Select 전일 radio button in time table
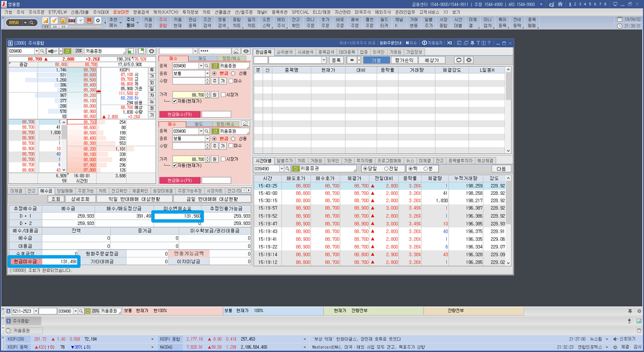This screenshot has height=352, width=644. [386, 168]
